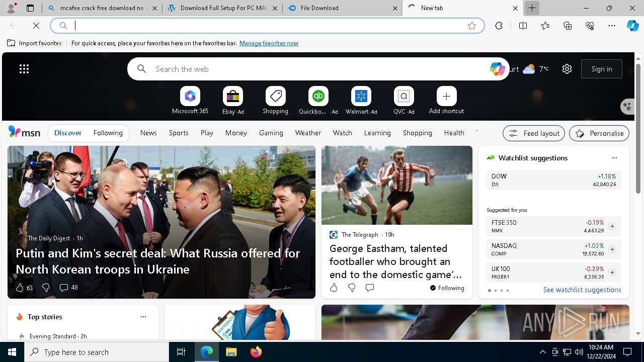Click Add shortcut tile
This screenshot has width=644, height=362.
[x=446, y=100]
